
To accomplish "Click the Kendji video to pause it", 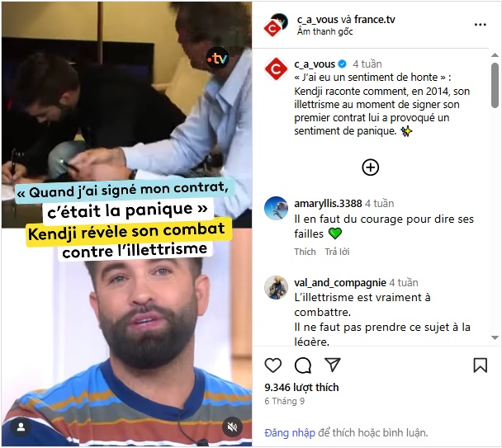I will tap(126, 224).
